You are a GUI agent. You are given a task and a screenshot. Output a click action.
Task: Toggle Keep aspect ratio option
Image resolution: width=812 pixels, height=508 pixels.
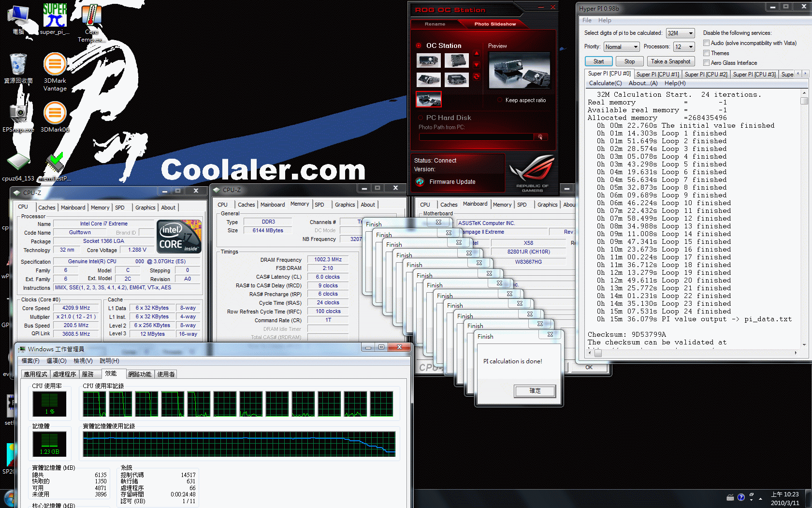[x=500, y=100]
